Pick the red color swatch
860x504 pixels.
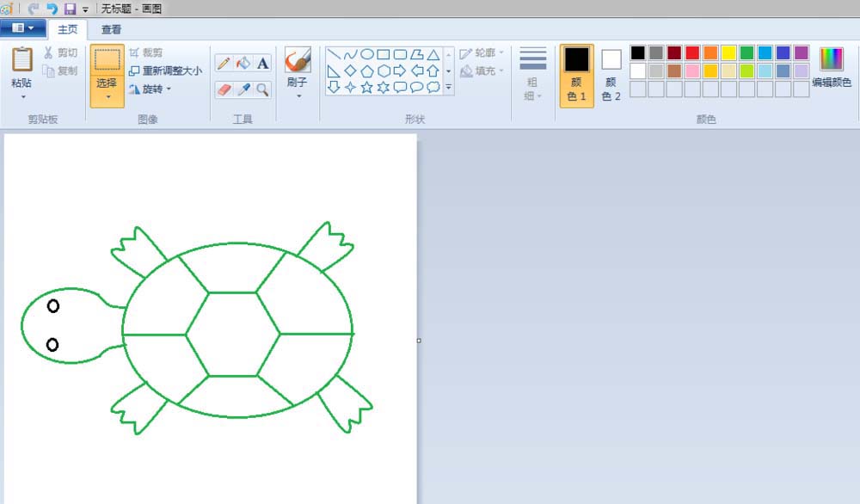[692, 52]
